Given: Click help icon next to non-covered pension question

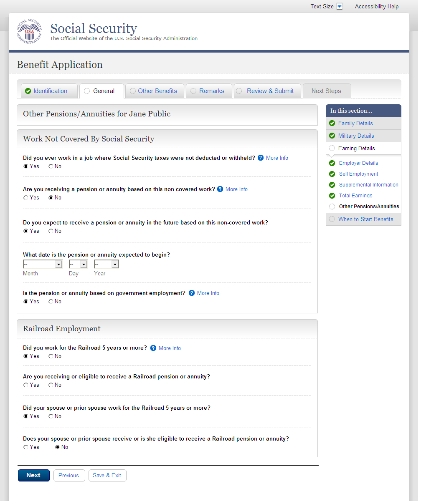Looking at the screenshot, I should point(220,189).
